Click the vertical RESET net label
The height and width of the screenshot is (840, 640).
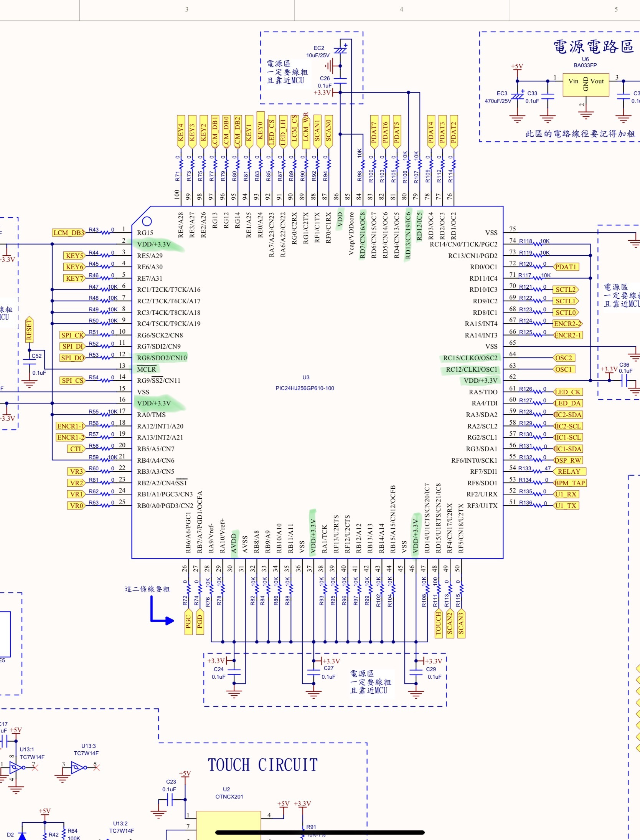(x=29, y=330)
